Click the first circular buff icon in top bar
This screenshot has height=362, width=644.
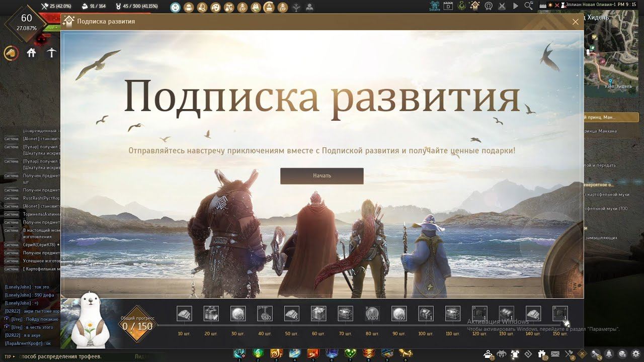[x=175, y=7]
